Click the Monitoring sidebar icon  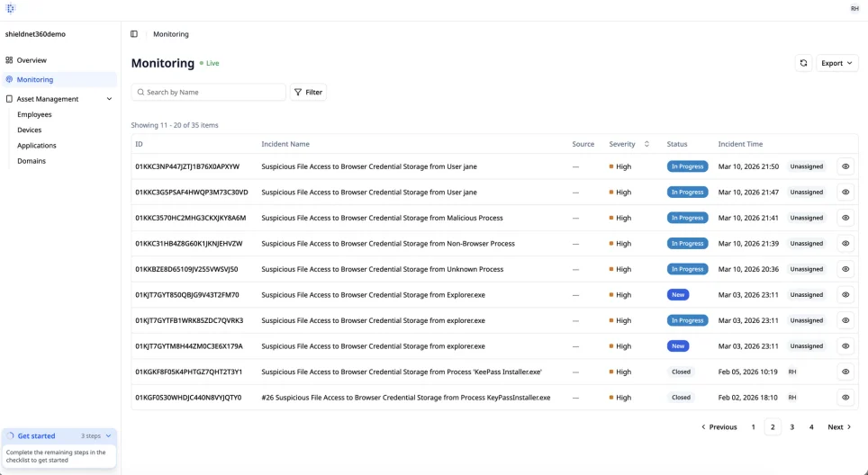click(9, 80)
